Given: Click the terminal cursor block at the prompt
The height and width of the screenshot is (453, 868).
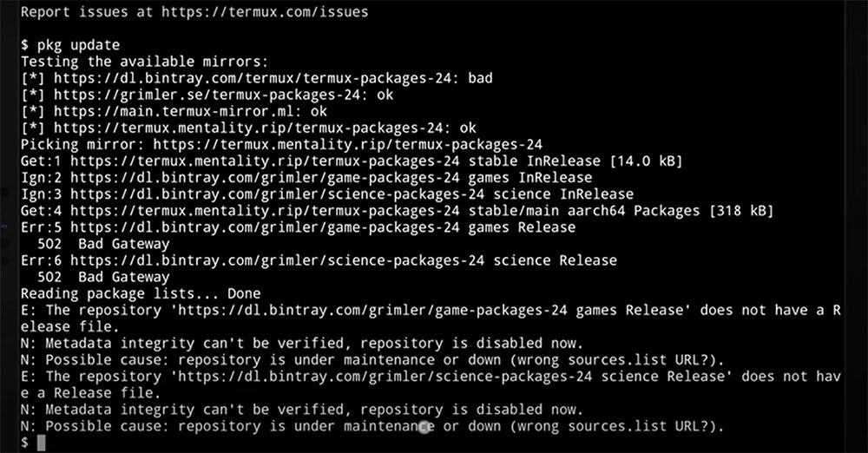Looking at the screenshot, I should click(41, 443).
